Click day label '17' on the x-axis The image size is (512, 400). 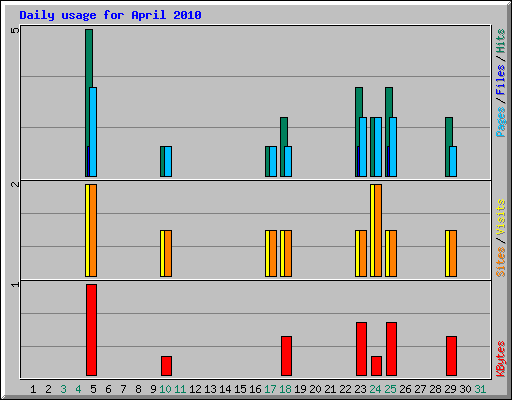coord(270,389)
